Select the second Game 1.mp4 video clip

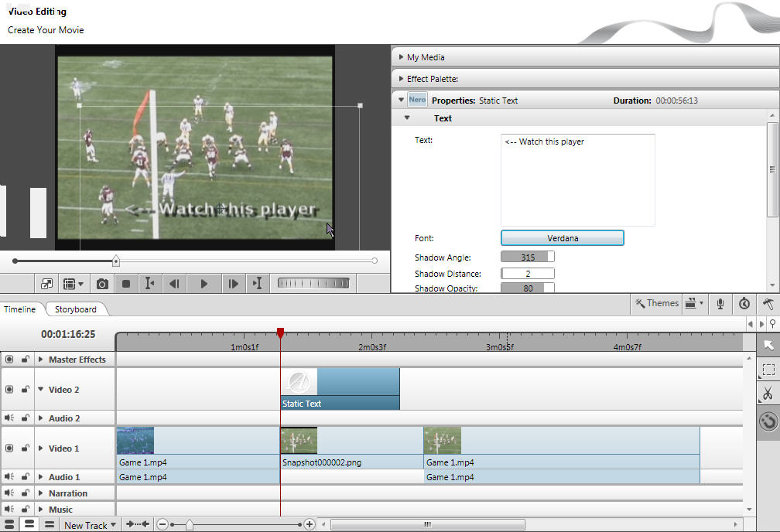562,448
